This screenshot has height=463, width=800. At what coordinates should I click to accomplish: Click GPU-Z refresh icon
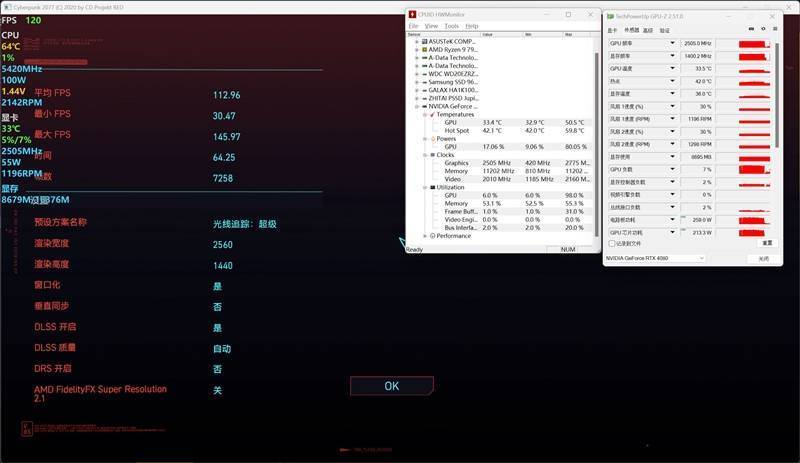click(x=763, y=29)
